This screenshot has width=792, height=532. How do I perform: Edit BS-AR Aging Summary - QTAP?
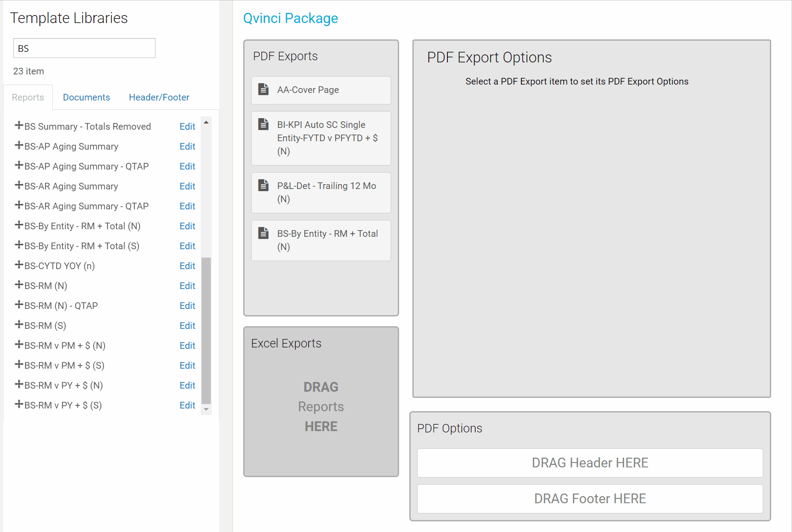coord(187,206)
